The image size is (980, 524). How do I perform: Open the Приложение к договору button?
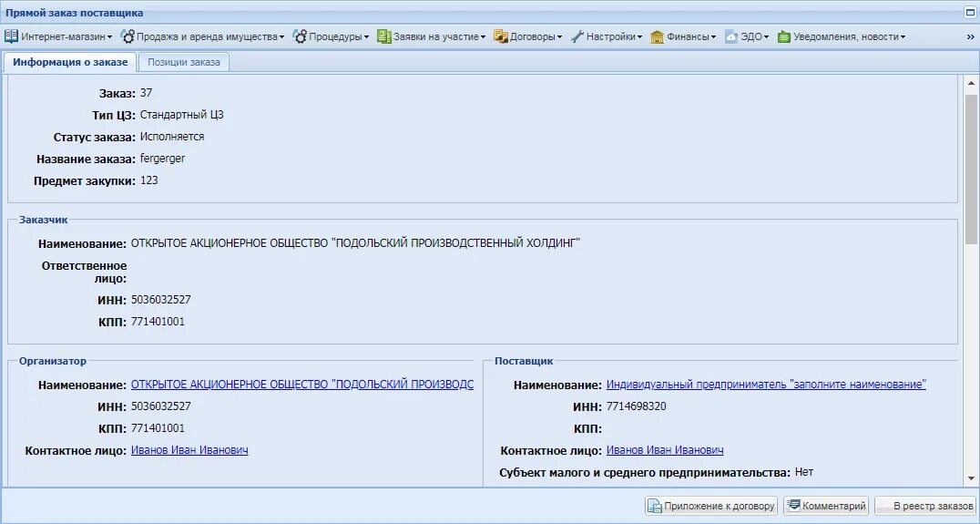[x=711, y=505]
